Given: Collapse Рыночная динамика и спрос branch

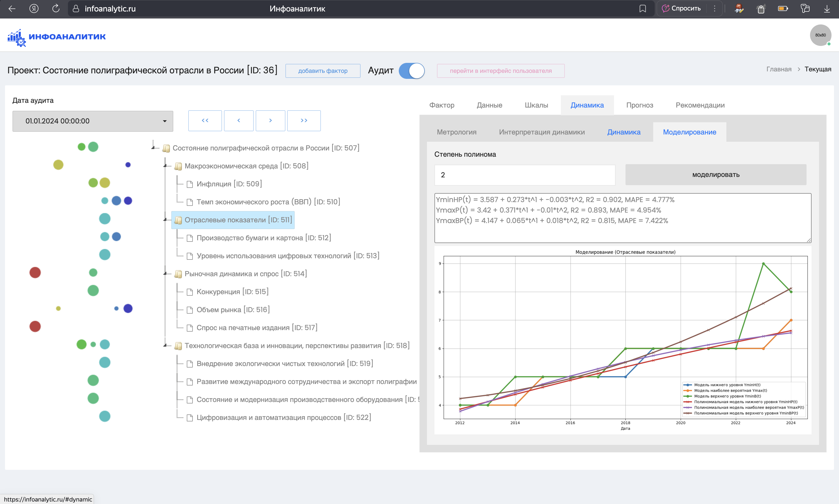Looking at the screenshot, I should click(165, 273).
